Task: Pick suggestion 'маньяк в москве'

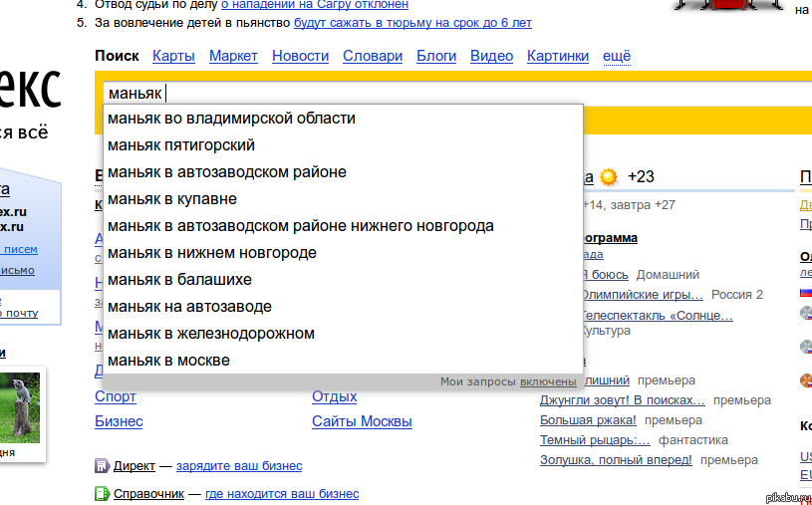Action: point(168,361)
